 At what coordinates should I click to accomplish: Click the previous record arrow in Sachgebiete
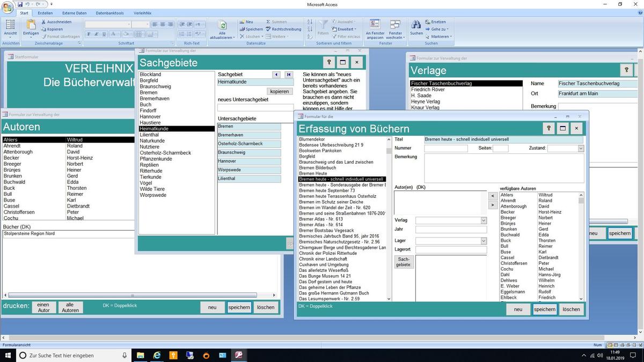coord(276,75)
